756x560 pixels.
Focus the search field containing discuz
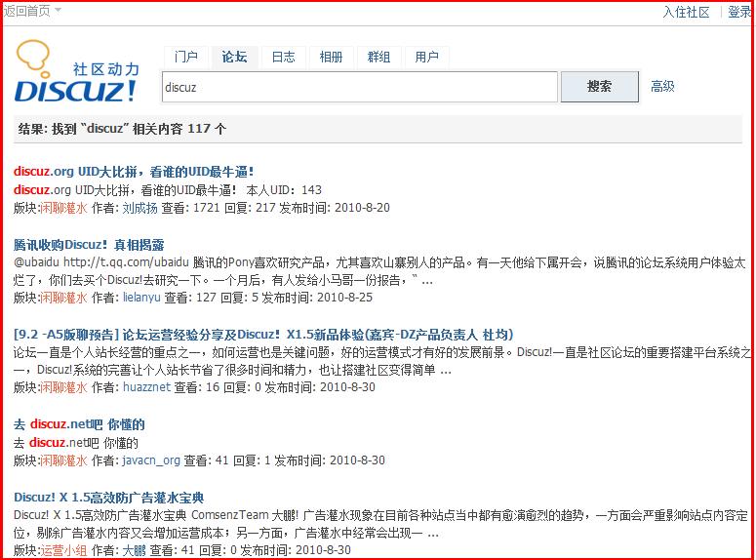(360, 87)
